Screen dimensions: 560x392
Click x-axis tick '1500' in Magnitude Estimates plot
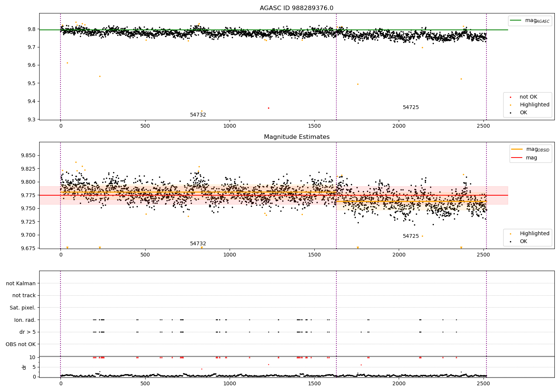pos(314,255)
